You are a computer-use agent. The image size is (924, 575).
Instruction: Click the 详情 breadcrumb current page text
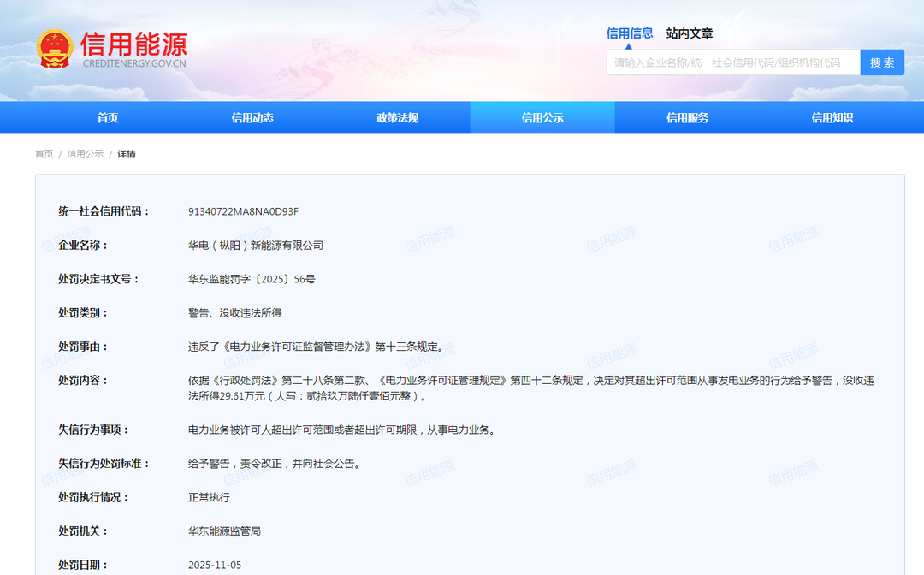pyautogui.click(x=127, y=154)
